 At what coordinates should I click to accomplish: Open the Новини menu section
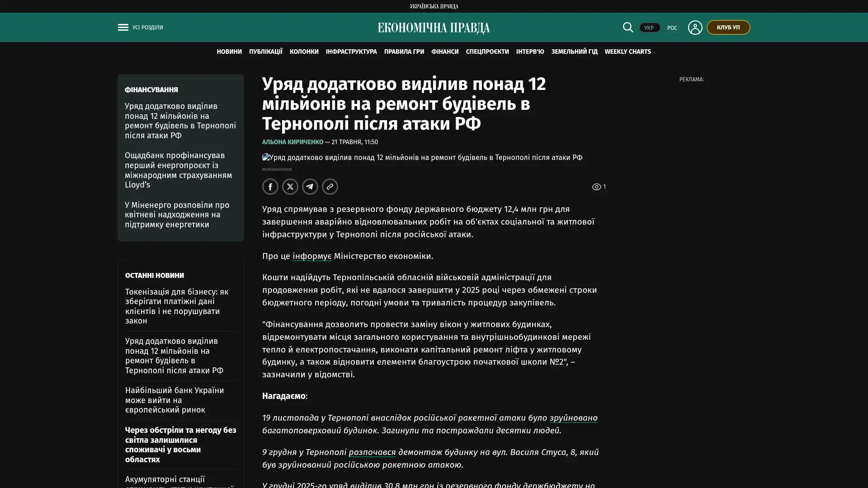[x=229, y=52]
